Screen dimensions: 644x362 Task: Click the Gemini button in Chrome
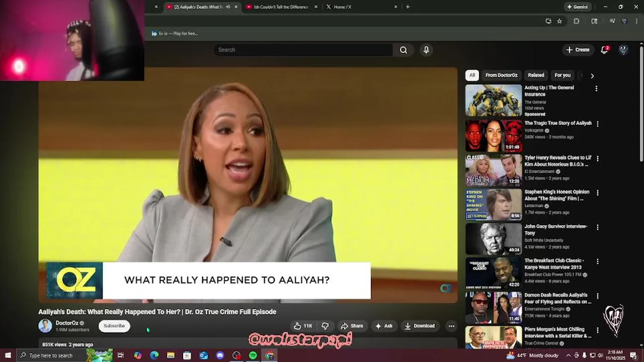[x=577, y=7]
